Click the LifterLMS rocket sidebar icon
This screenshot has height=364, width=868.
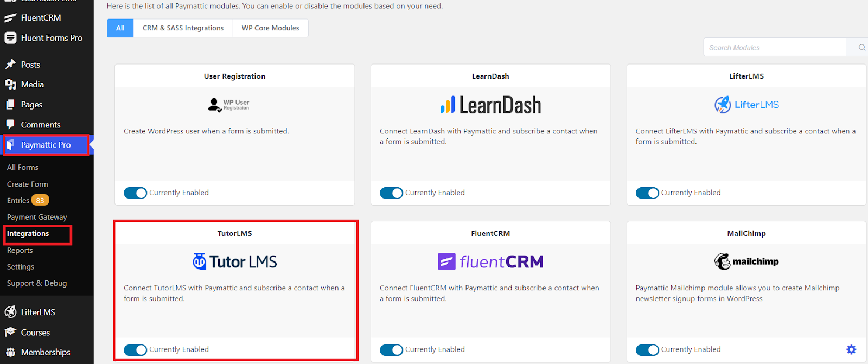coord(10,312)
